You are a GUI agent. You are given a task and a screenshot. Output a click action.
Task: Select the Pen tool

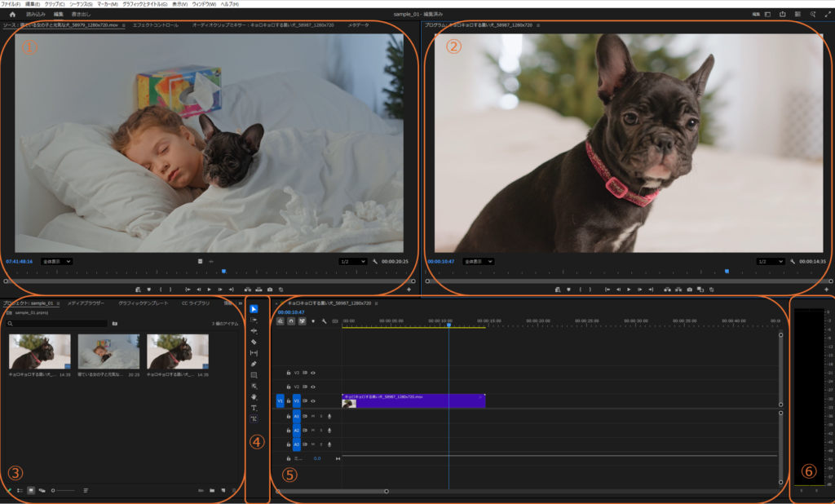pyautogui.click(x=254, y=364)
